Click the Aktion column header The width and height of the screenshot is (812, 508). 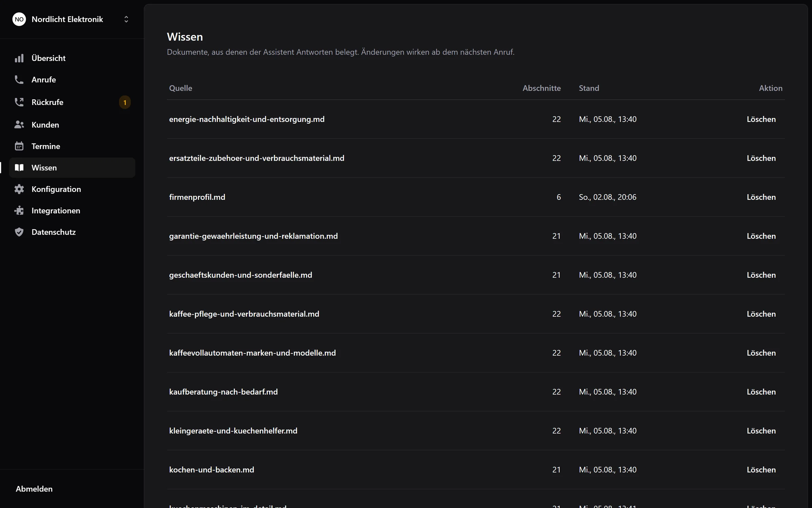click(771, 88)
